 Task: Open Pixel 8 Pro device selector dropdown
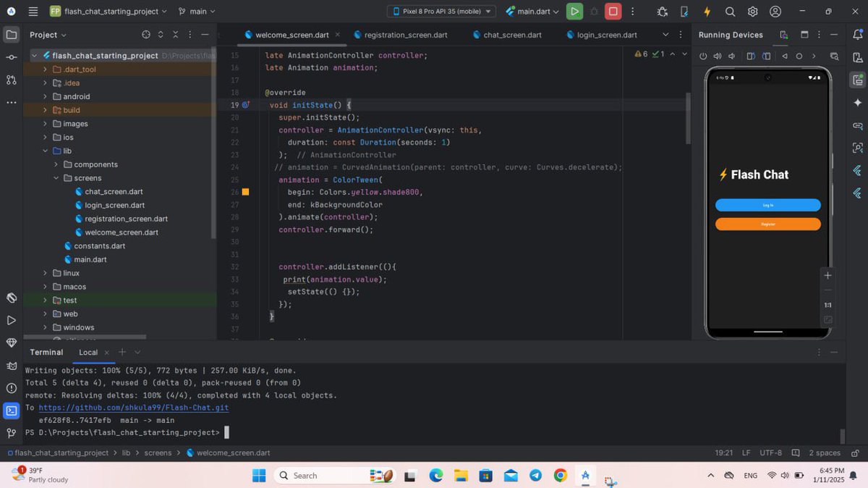pyautogui.click(x=441, y=12)
